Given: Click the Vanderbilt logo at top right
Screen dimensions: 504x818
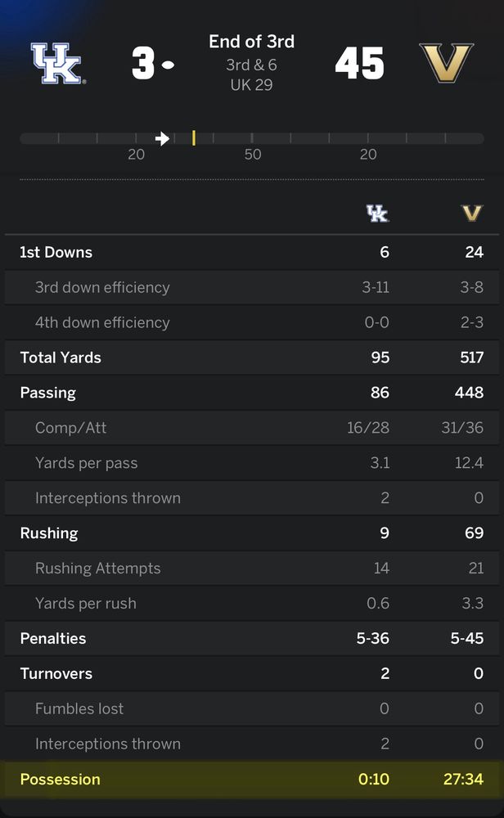Looking at the screenshot, I should (x=445, y=62).
